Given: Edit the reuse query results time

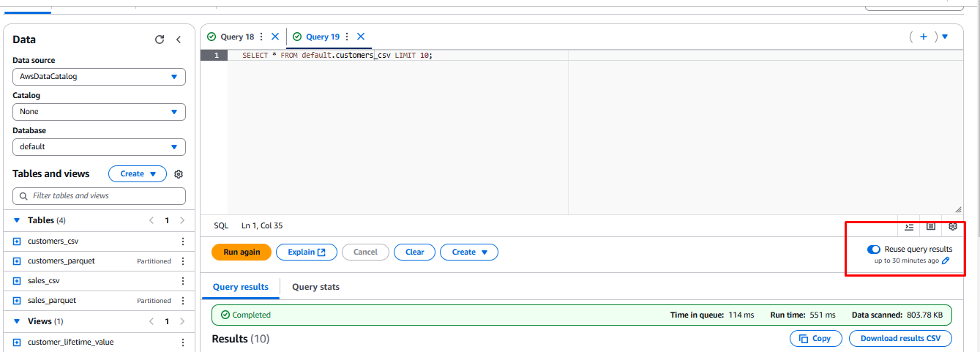Looking at the screenshot, I should (x=946, y=261).
